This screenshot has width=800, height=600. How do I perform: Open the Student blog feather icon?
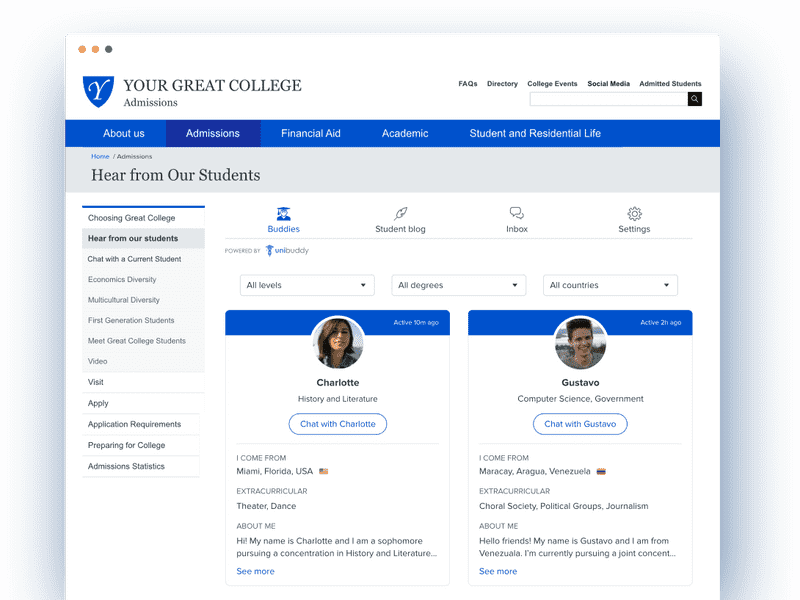(400, 213)
